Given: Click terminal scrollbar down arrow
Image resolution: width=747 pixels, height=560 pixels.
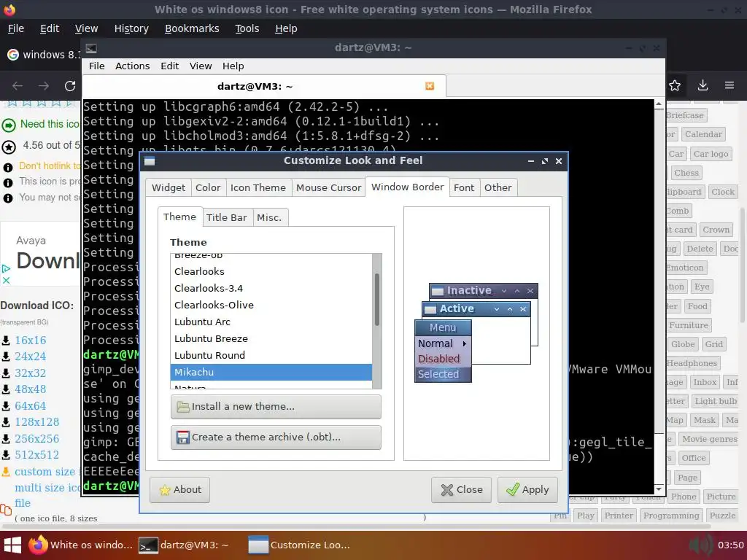Looking at the screenshot, I should click(x=659, y=489).
